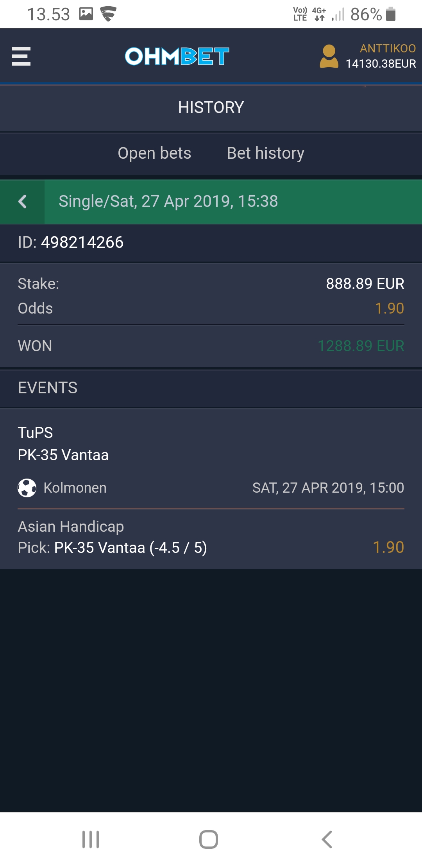Switch to the Open bets tab

click(x=154, y=153)
